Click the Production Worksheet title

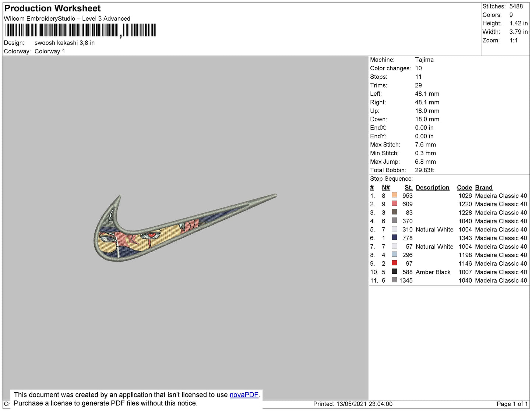(52, 8)
